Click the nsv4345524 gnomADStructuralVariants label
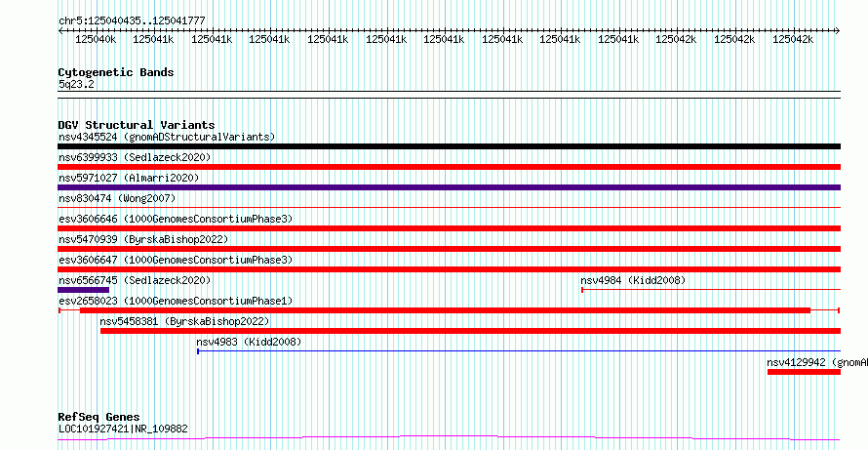Image resolution: width=868 pixels, height=450 pixels. (167, 137)
